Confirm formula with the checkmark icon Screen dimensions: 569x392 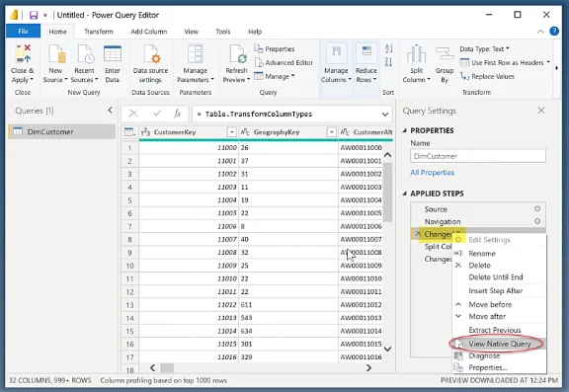pos(157,114)
